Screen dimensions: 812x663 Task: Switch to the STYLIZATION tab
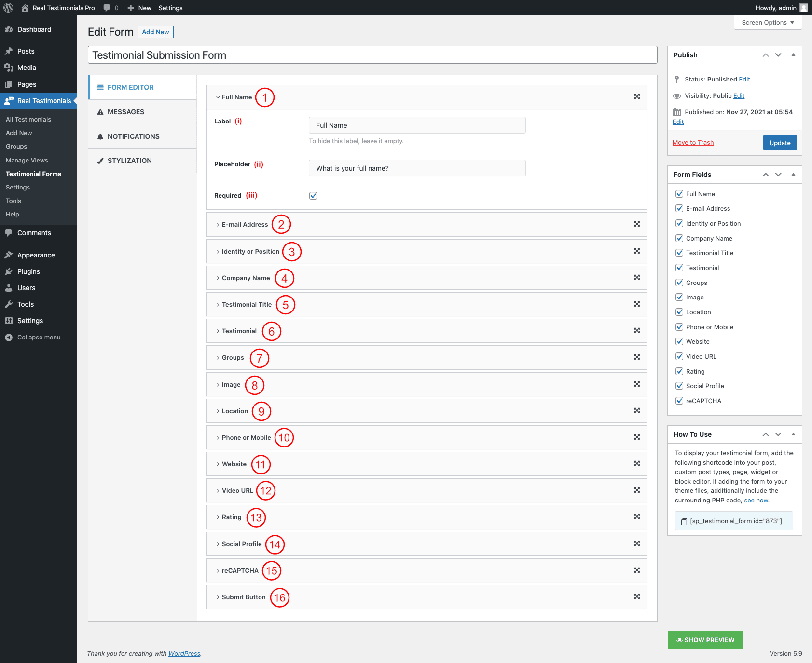tap(129, 161)
